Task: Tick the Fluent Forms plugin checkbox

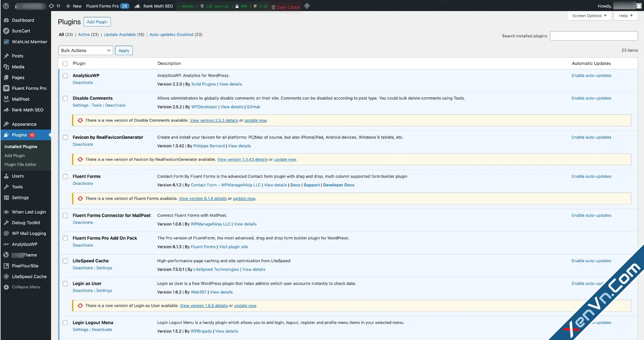Action: 65,177
